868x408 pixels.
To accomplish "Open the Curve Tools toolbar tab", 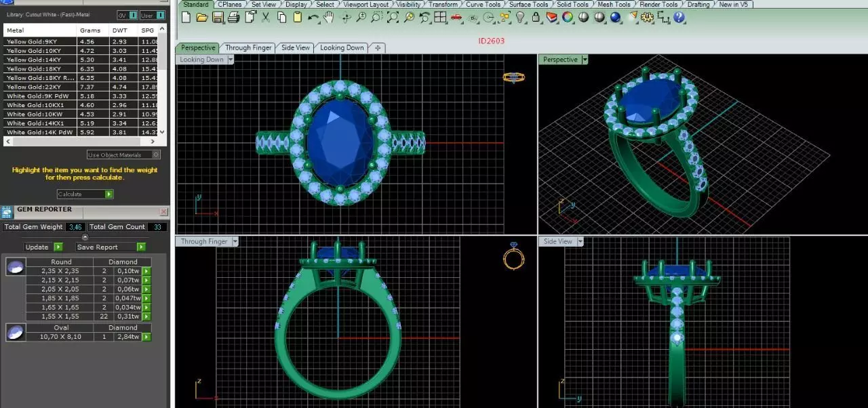I will coord(483,4).
